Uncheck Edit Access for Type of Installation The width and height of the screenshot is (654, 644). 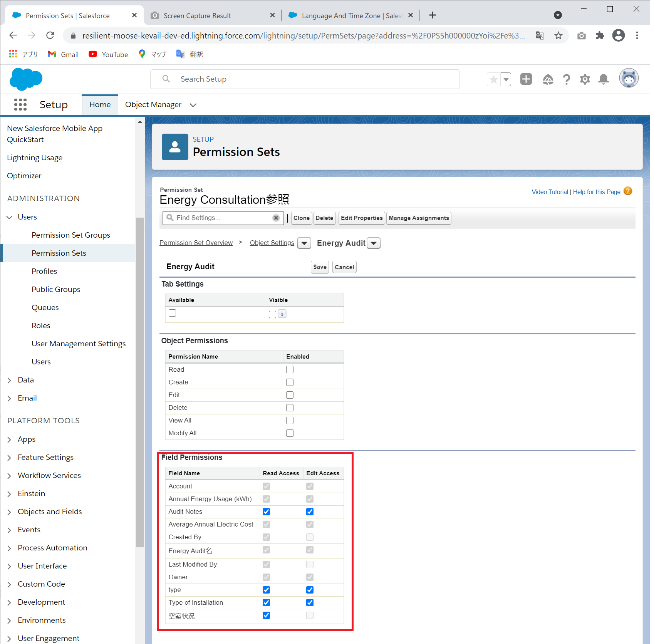click(x=310, y=603)
